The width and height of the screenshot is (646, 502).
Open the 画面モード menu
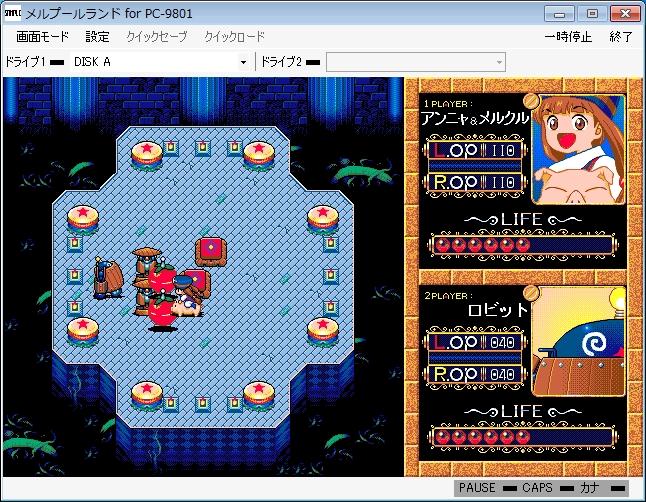coord(42,37)
